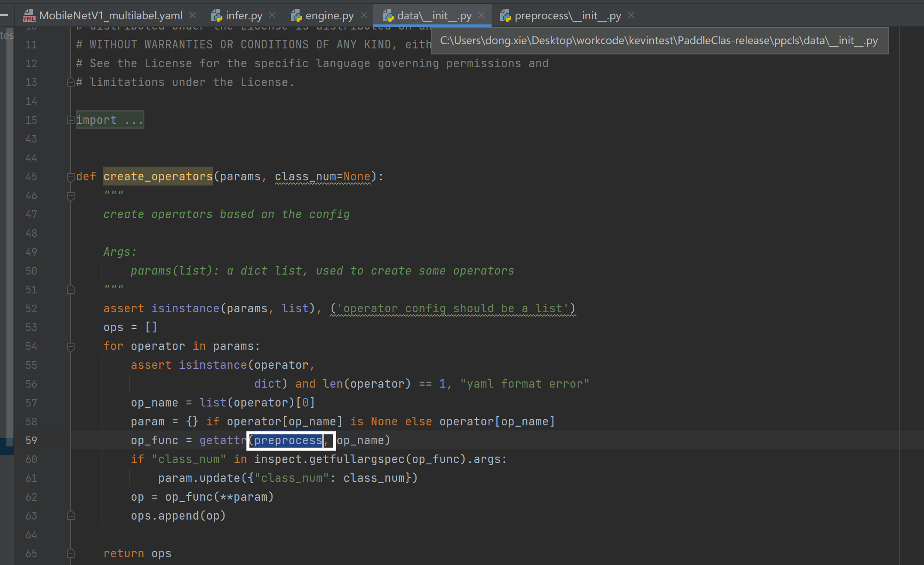
Task: Click line number 15 in the gutter
Action: (x=31, y=120)
